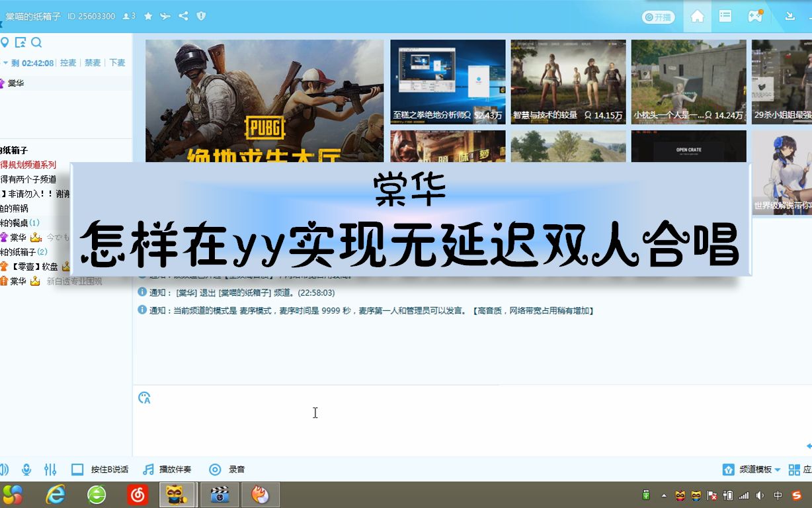Launch the 360 browser from taskbar
The width and height of the screenshot is (812, 508).
coord(97,495)
